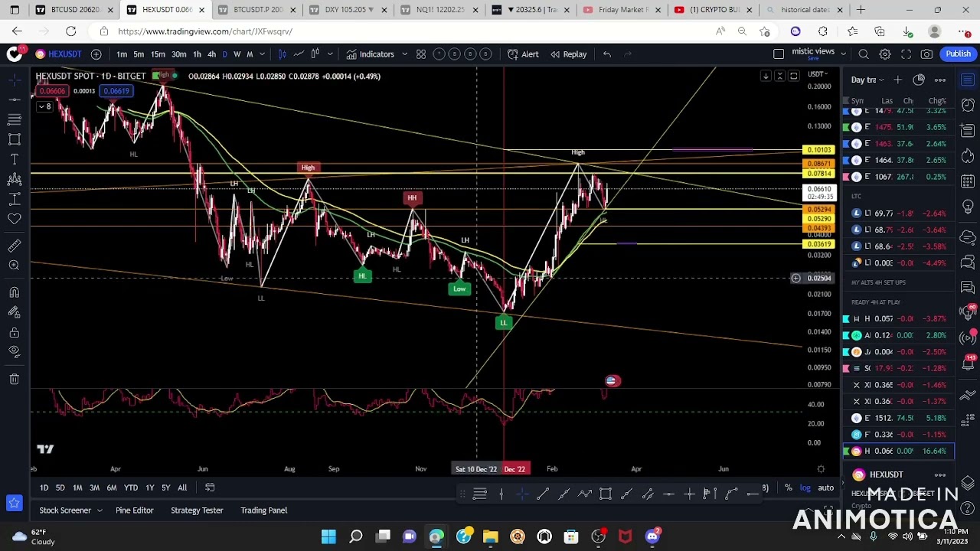
Task: Select the trend line drawing tool
Action: coord(15,99)
